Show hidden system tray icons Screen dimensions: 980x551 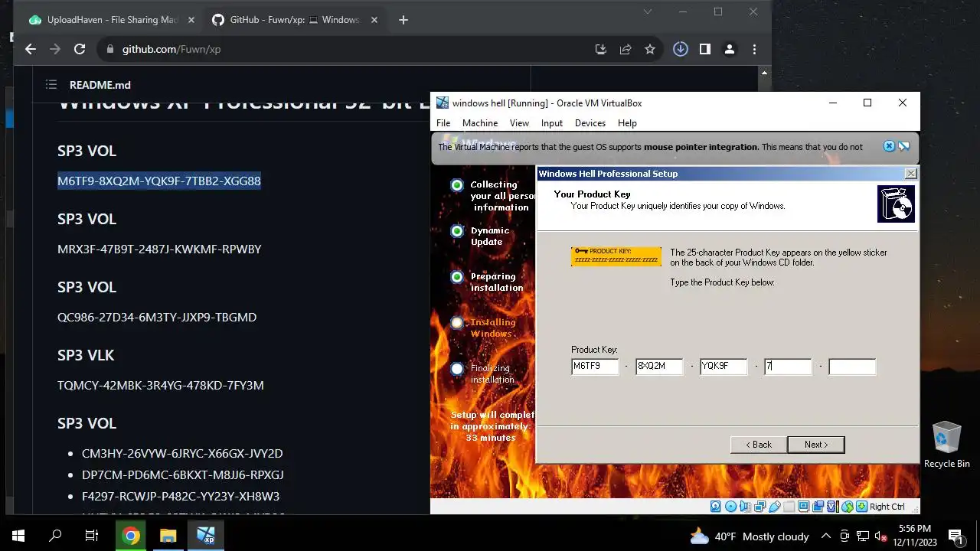pyautogui.click(x=826, y=536)
